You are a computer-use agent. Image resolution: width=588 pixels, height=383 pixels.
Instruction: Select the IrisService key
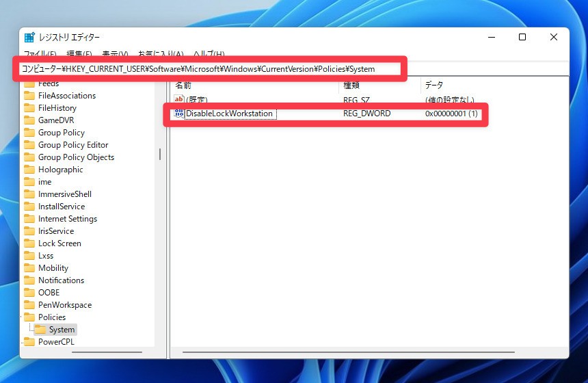[56, 231]
